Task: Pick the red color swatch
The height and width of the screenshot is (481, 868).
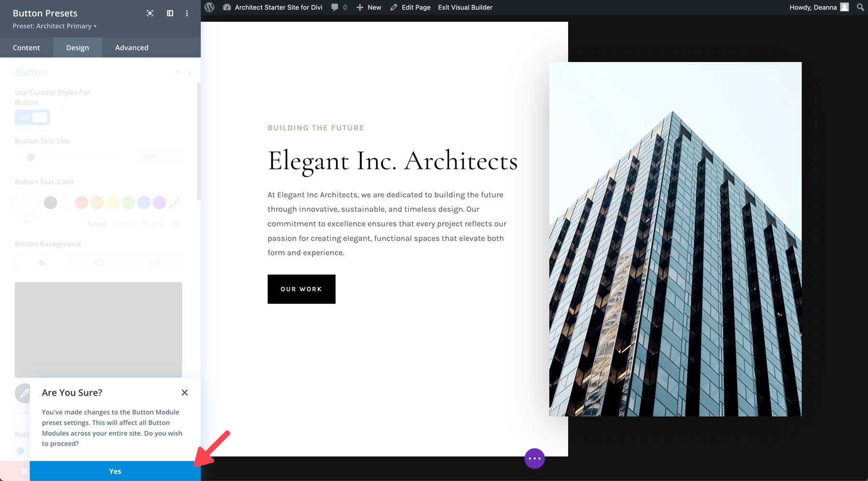Action: [x=81, y=203]
